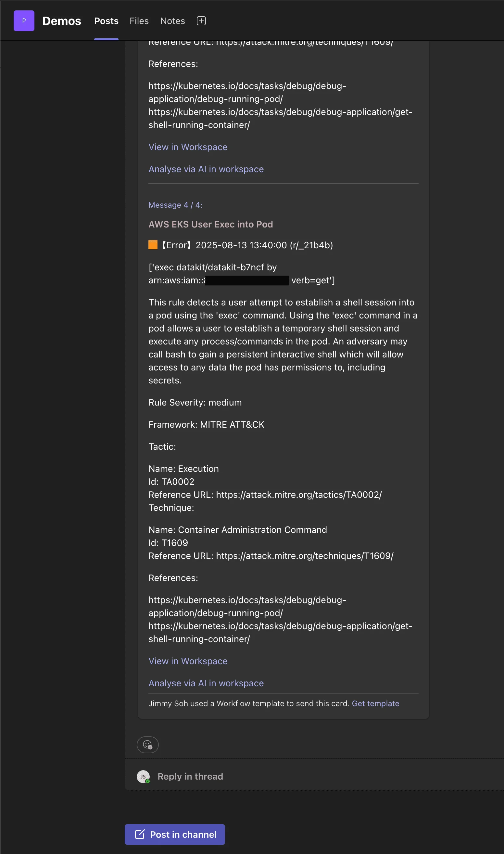Open the MITRE tactics TA0002 reference URL

[x=299, y=495]
